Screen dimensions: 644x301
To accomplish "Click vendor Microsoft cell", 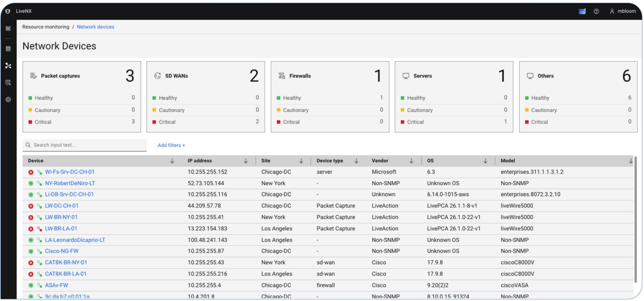I will click(384, 172).
